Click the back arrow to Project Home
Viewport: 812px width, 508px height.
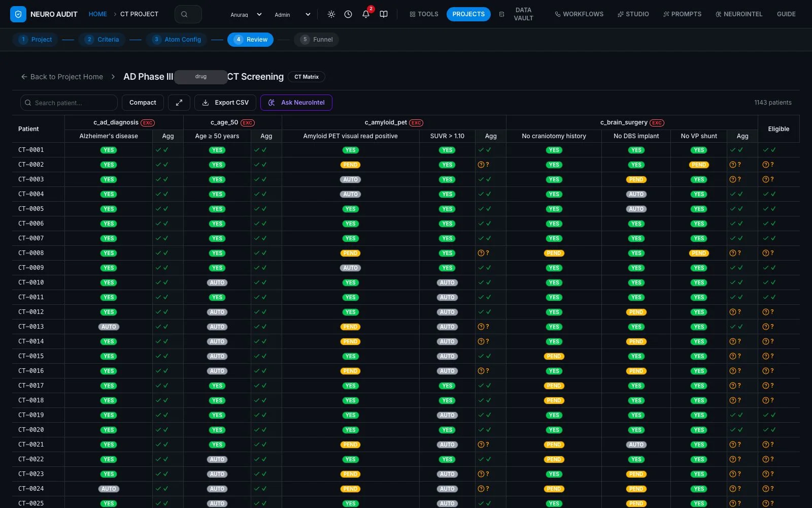coord(24,77)
